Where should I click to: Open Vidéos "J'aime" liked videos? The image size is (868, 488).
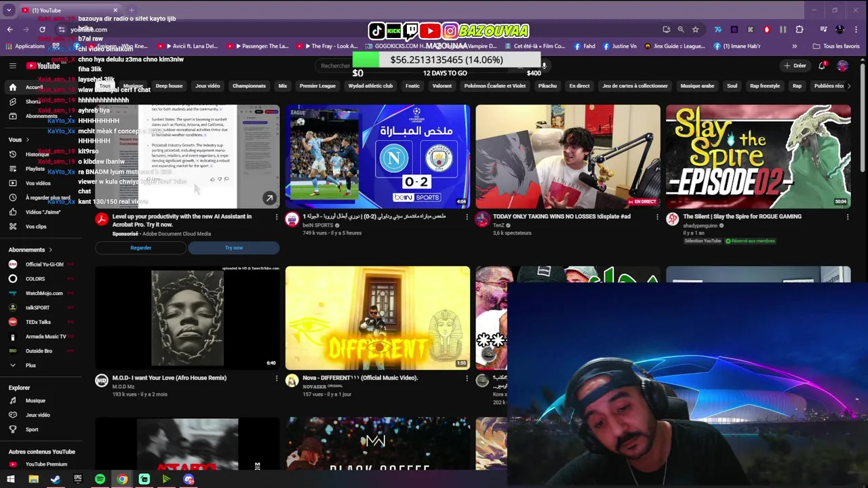pos(43,212)
